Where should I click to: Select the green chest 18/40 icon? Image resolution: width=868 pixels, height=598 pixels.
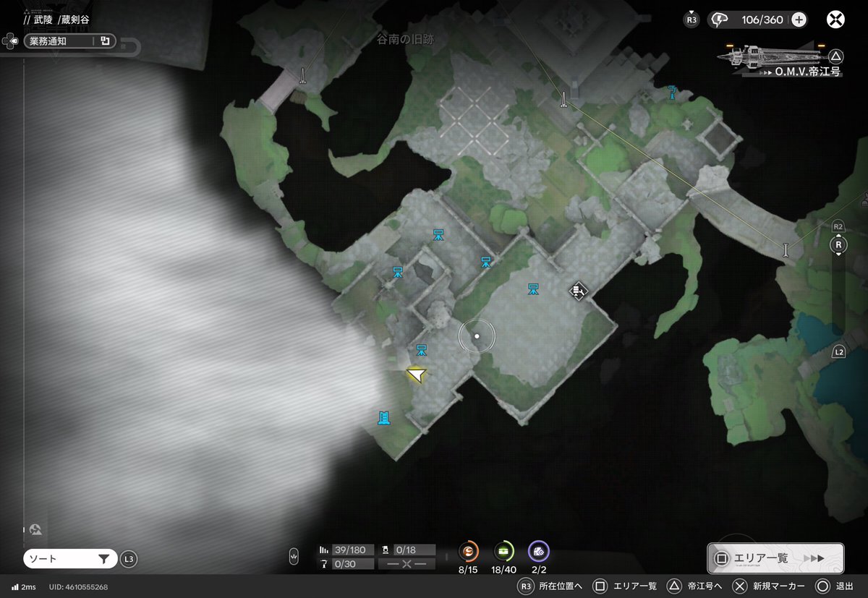pyautogui.click(x=503, y=552)
